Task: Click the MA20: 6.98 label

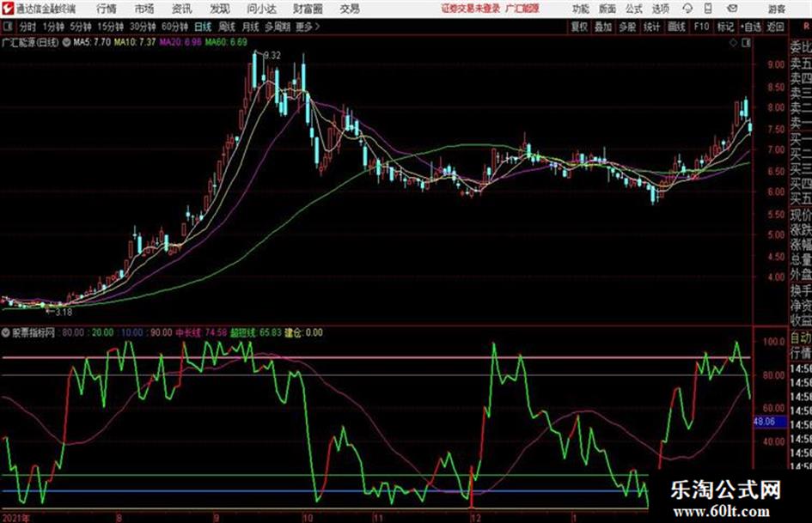Action: (180, 42)
